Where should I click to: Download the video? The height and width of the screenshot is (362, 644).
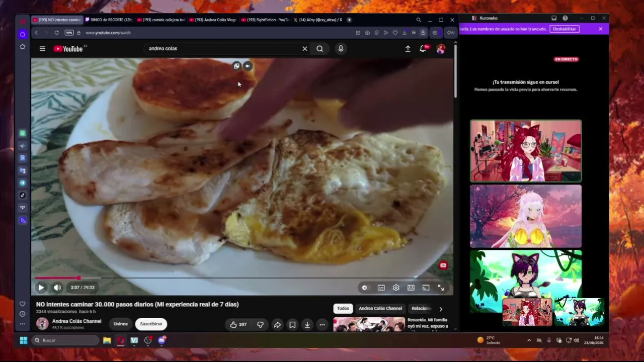point(307,325)
